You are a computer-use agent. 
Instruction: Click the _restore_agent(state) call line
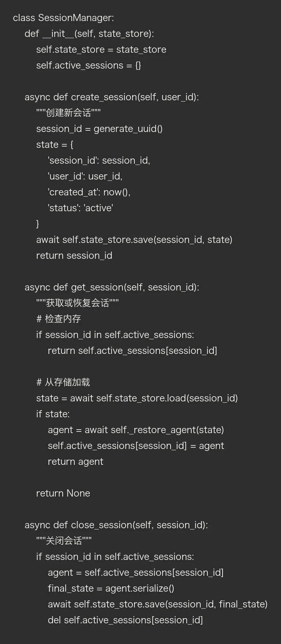(136, 430)
